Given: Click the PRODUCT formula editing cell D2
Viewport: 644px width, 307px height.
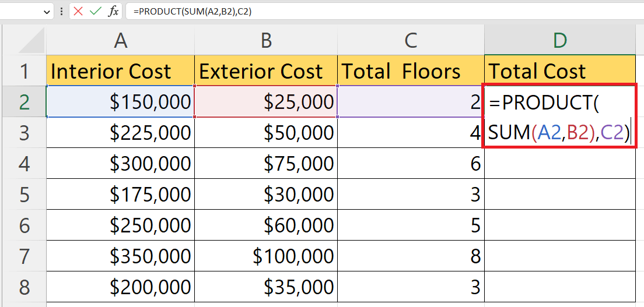Looking at the screenshot, I should (x=560, y=115).
